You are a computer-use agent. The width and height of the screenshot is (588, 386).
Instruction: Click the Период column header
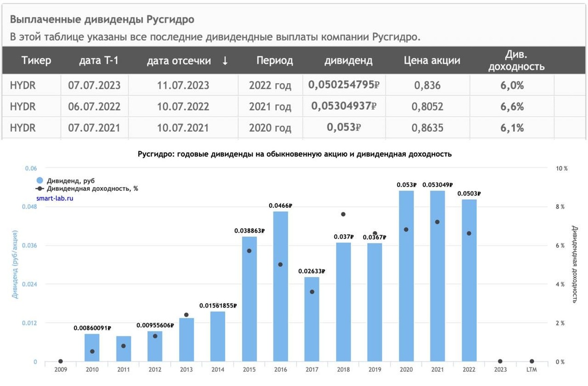(x=274, y=61)
